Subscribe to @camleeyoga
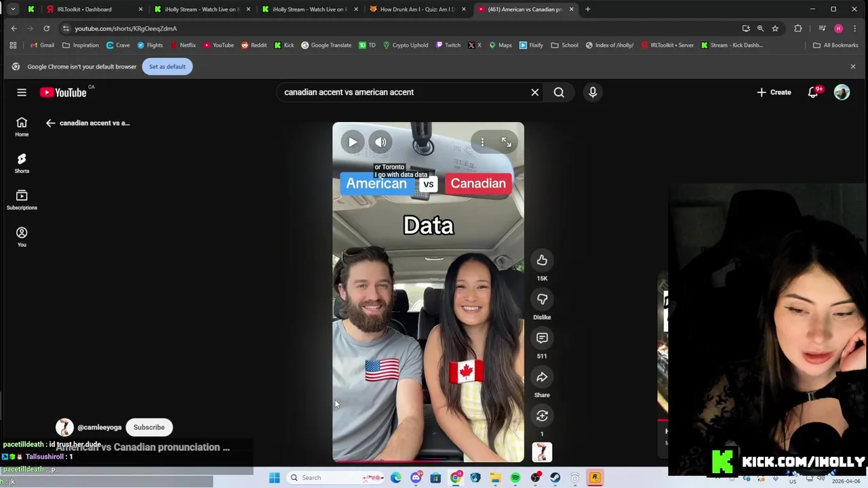Image resolution: width=868 pixels, height=488 pixels. (149, 427)
